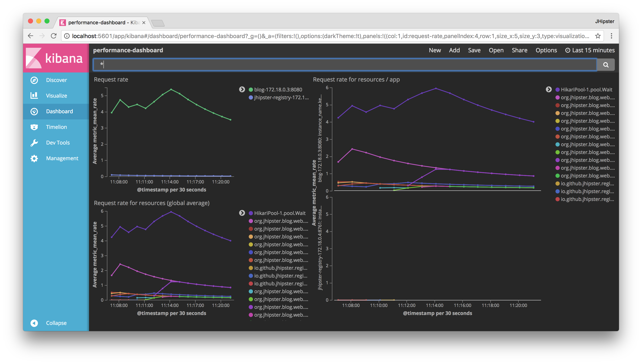Click the Save button
This screenshot has width=642, height=364.
(x=474, y=50)
